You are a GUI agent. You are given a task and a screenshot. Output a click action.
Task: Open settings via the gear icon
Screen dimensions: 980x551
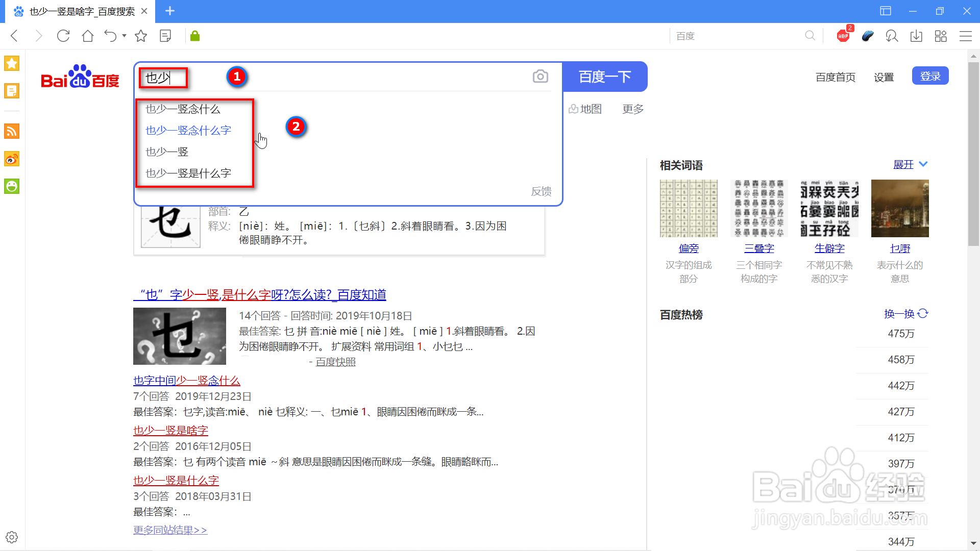(x=11, y=537)
